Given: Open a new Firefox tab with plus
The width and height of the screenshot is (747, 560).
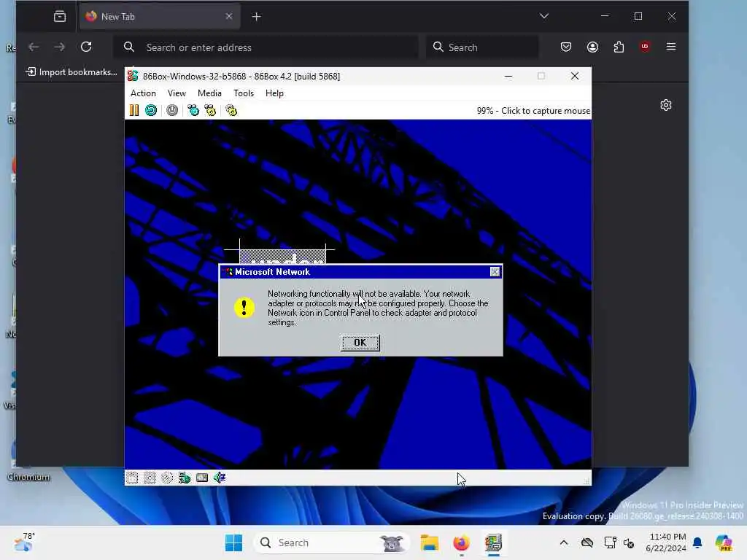Looking at the screenshot, I should point(256,17).
